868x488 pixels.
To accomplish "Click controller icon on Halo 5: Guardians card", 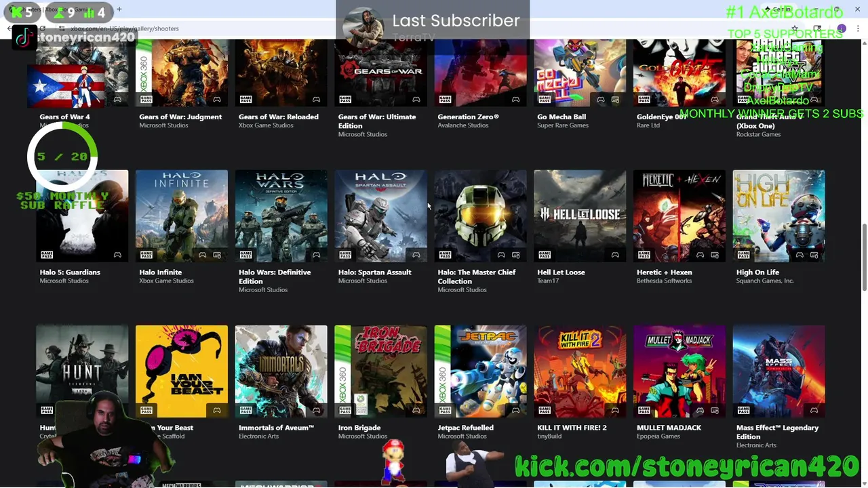I will coord(117,255).
